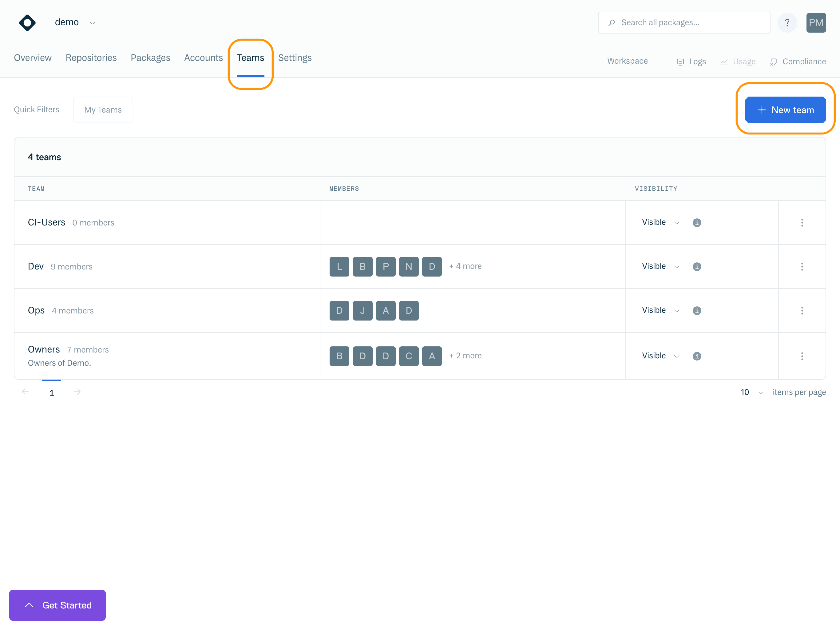840x630 pixels.
Task: Open the help question mark icon
Action: (787, 22)
